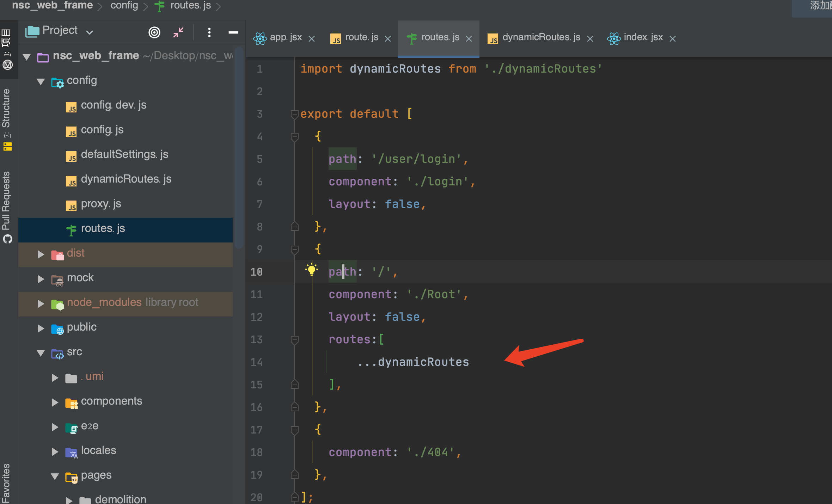The height and width of the screenshot is (504, 832).
Task: Click the bookmarks tool window icon below 项目
Action: (x=8, y=64)
